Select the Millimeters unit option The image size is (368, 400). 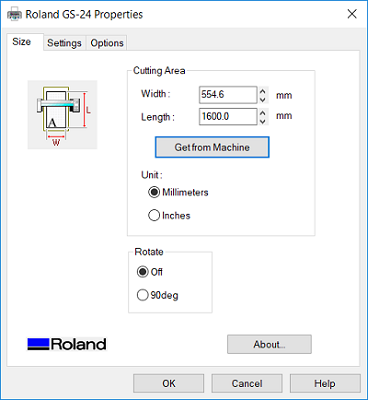(x=178, y=192)
